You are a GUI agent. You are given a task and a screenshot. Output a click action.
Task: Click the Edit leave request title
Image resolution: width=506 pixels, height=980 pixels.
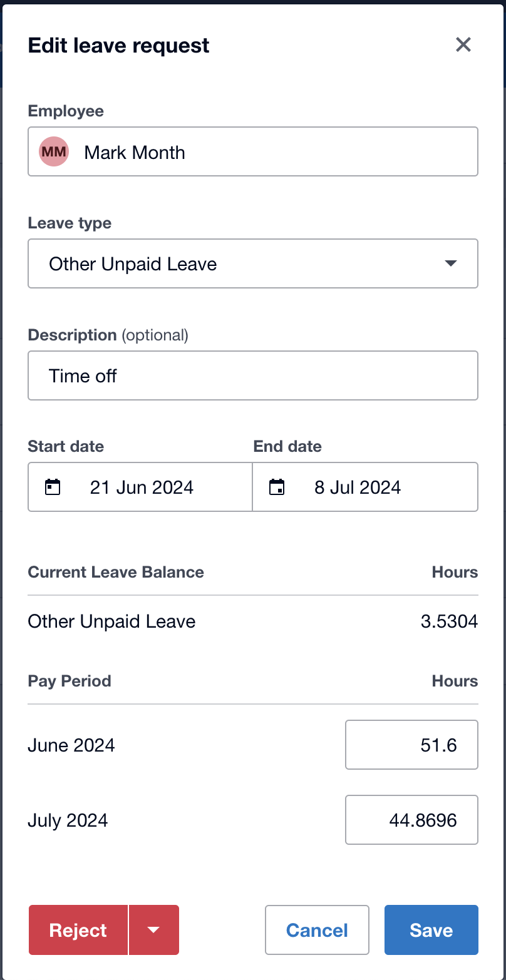119,46
